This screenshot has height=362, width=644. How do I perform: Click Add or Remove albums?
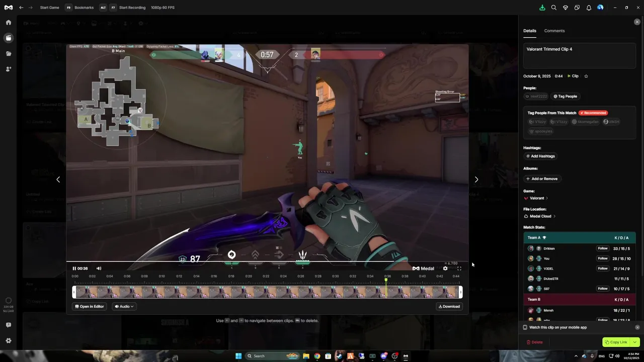pos(542,178)
